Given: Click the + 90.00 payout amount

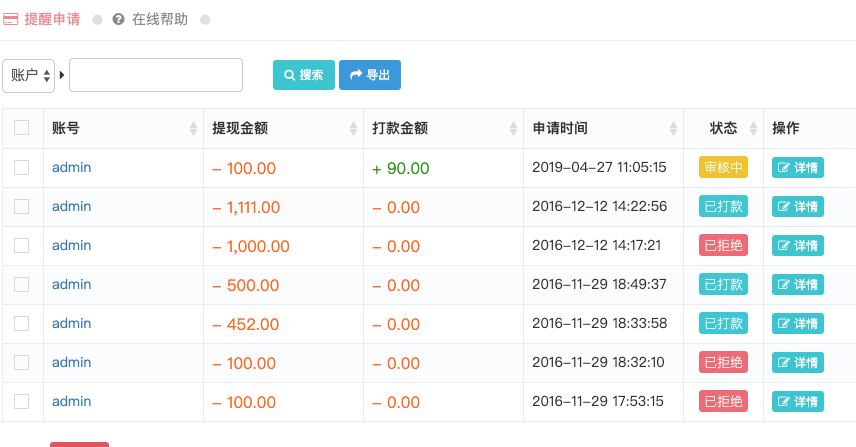Looking at the screenshot, I should pos(401,169).
